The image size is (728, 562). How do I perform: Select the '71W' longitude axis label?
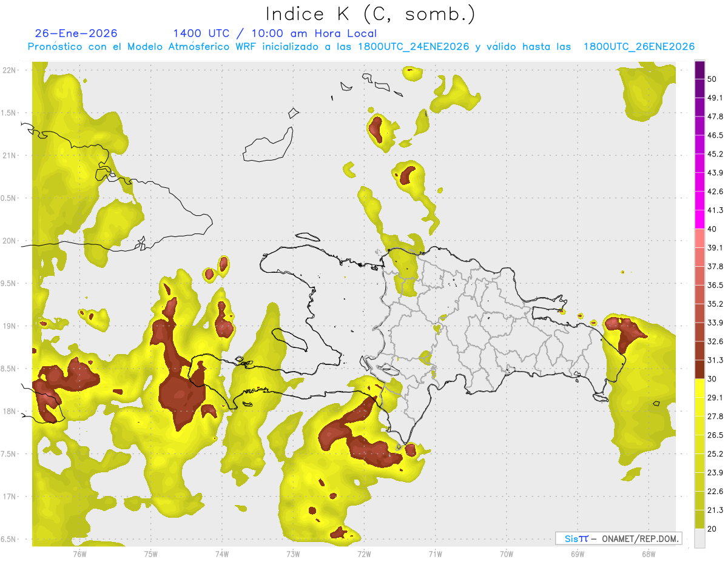pos(435,554)
